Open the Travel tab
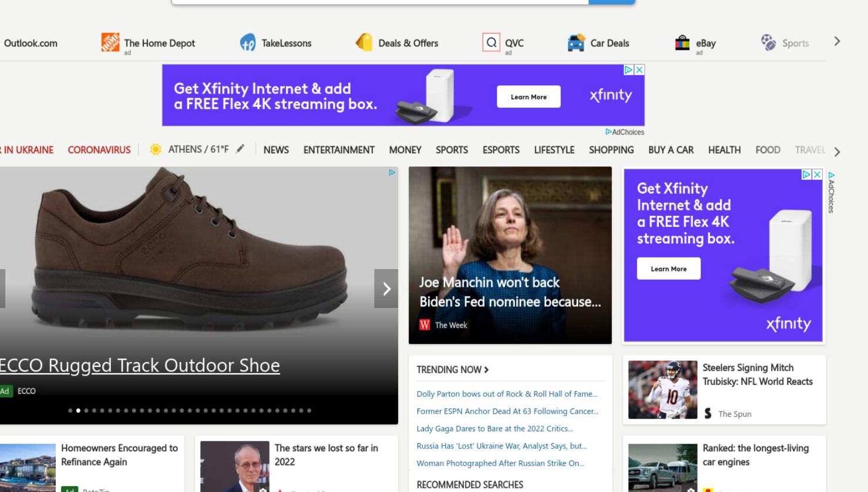 point(810,150)
